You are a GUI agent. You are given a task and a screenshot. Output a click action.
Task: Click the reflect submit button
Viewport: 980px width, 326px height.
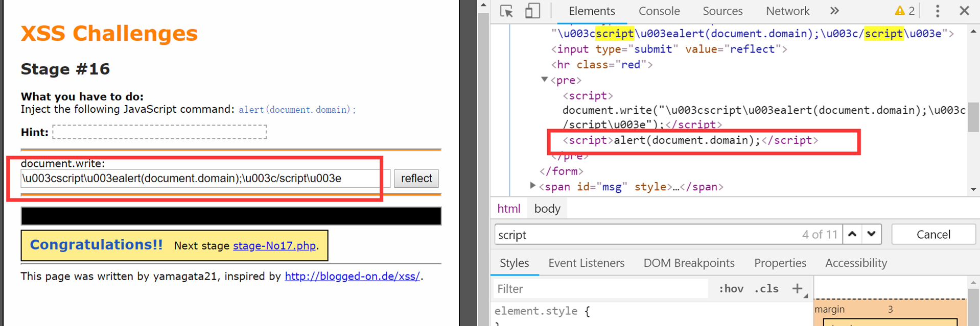416,178
